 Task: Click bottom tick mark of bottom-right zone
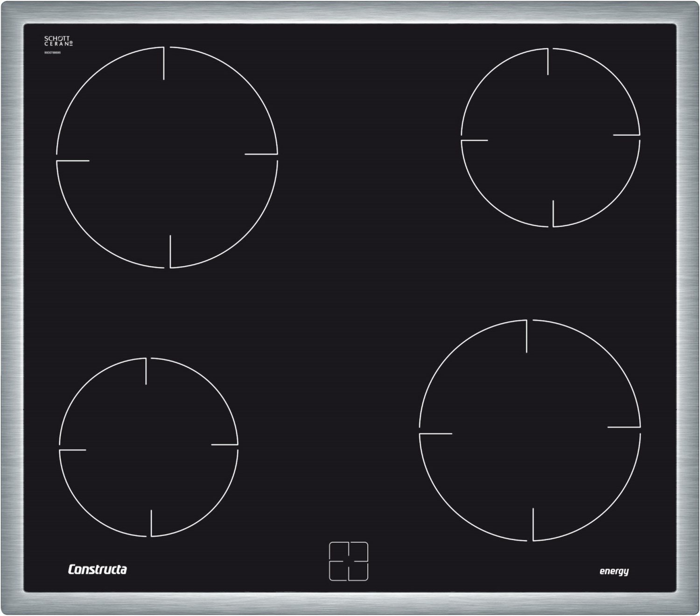pos(533,524)
